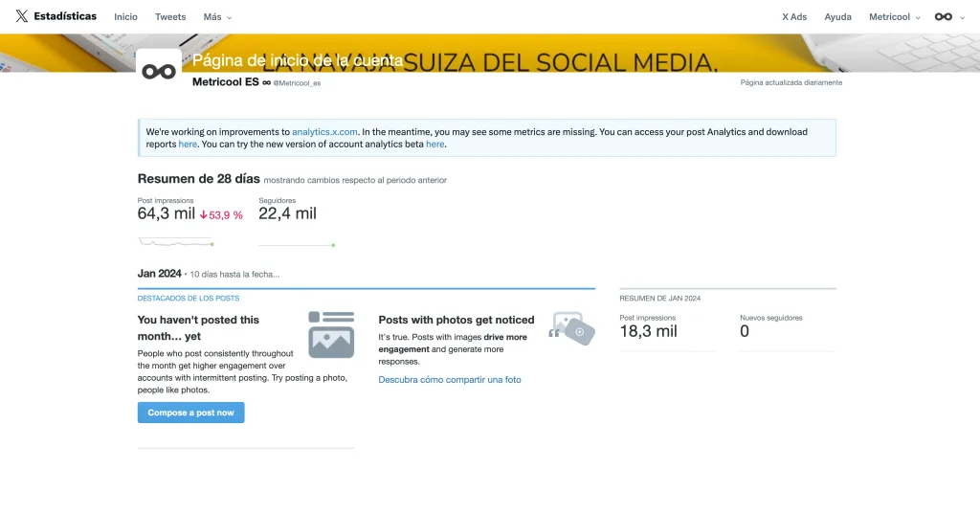Click the Metricool ES profile picture

(159, 72)
